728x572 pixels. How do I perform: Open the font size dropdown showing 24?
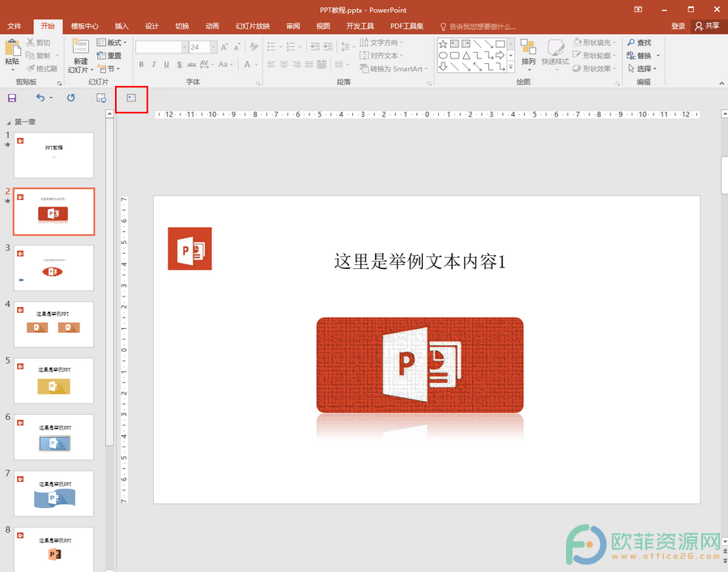point(214,47)
